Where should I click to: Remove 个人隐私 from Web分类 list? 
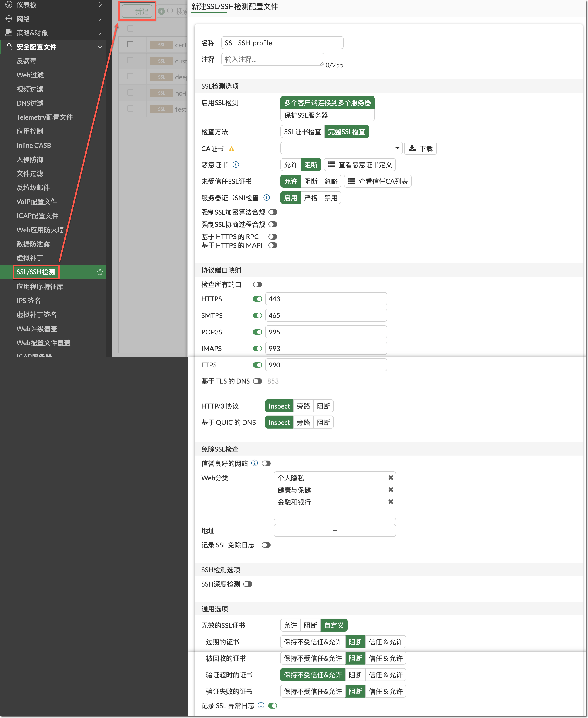click(390, 477)
